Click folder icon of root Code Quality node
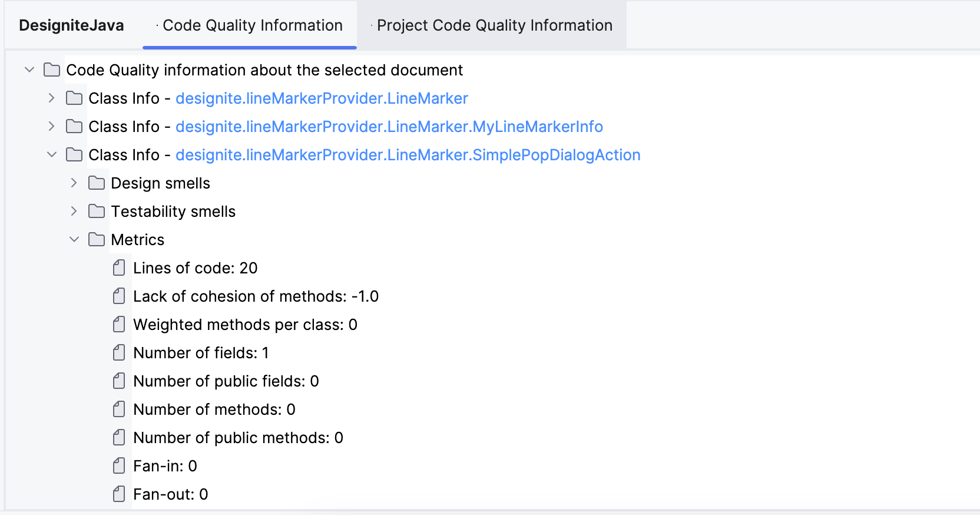 (x=52, y=70)
